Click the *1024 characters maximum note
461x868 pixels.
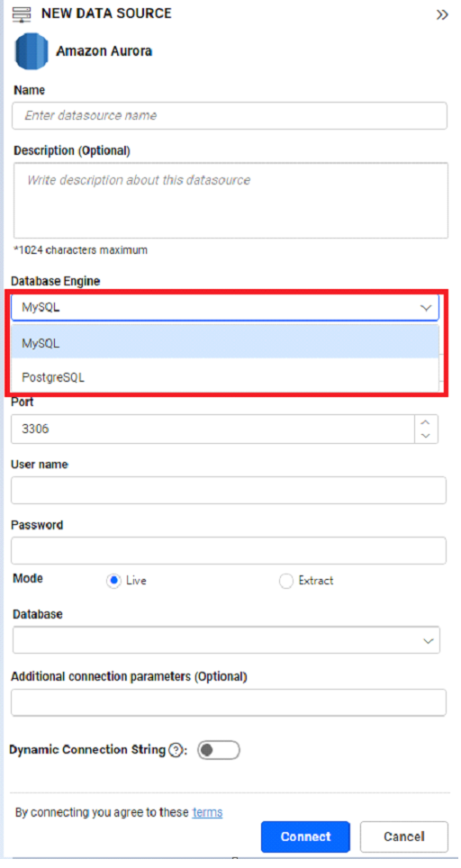[x=81, y=250]
